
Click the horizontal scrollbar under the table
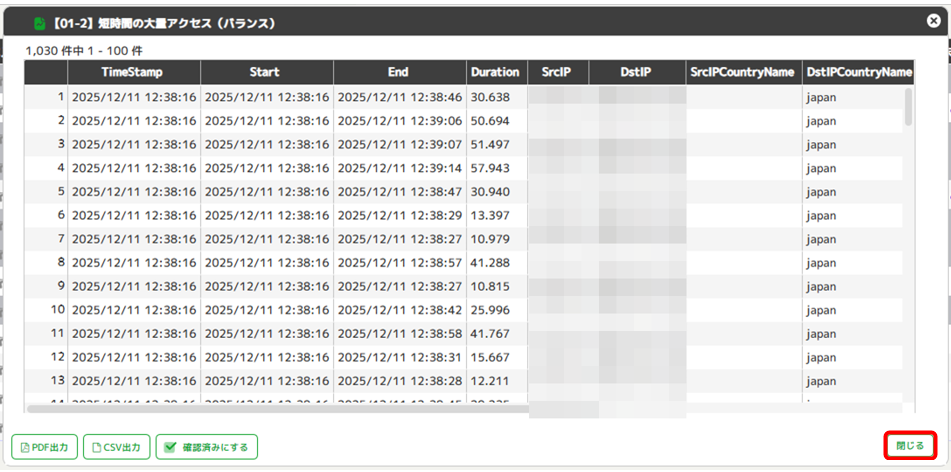tap(278, 409)
